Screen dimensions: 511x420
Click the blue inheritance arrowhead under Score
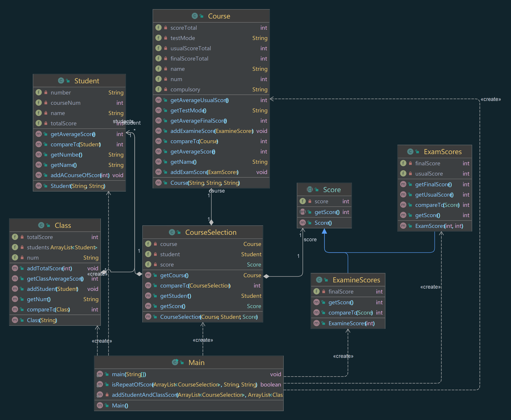324,231
